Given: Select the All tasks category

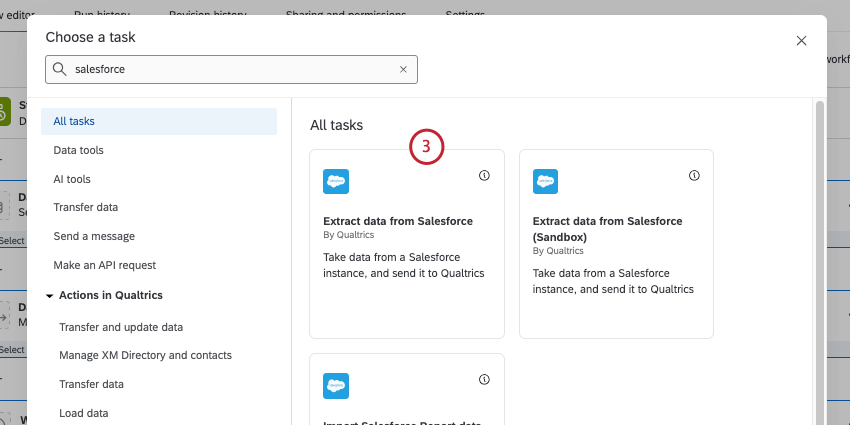Looking at the screenshot, I should pos(75,121).
